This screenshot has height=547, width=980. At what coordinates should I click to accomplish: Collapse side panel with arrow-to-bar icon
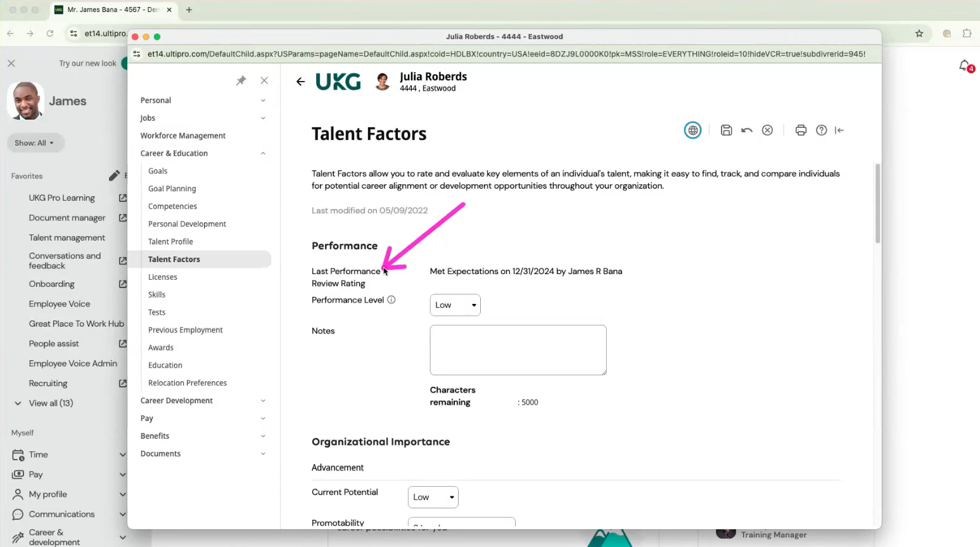pos(839,130)
